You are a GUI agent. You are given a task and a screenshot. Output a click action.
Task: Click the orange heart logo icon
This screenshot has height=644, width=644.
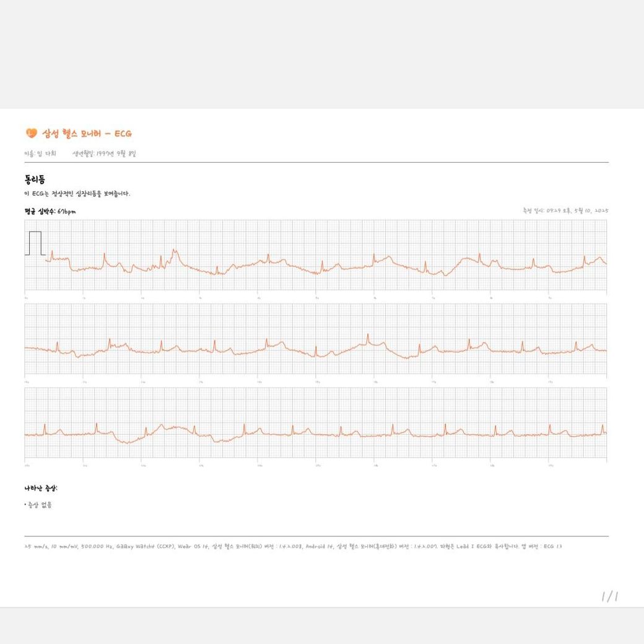32,133
